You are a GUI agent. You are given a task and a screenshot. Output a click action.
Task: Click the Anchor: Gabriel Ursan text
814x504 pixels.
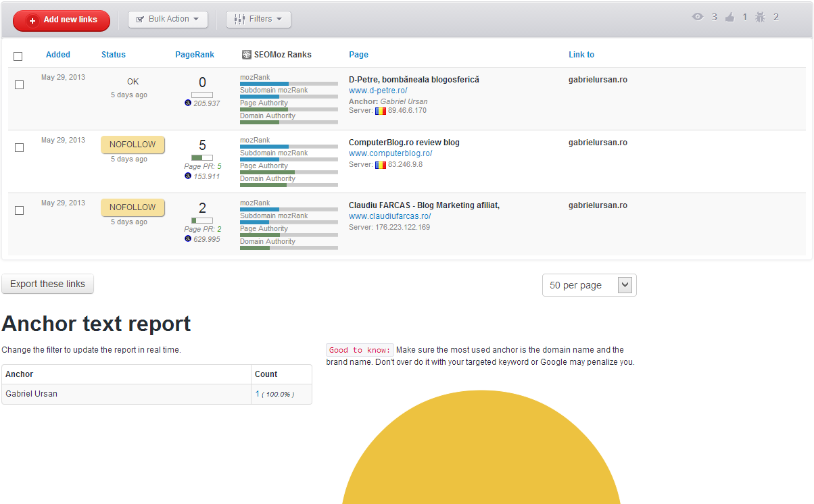(x=388, y=101)
